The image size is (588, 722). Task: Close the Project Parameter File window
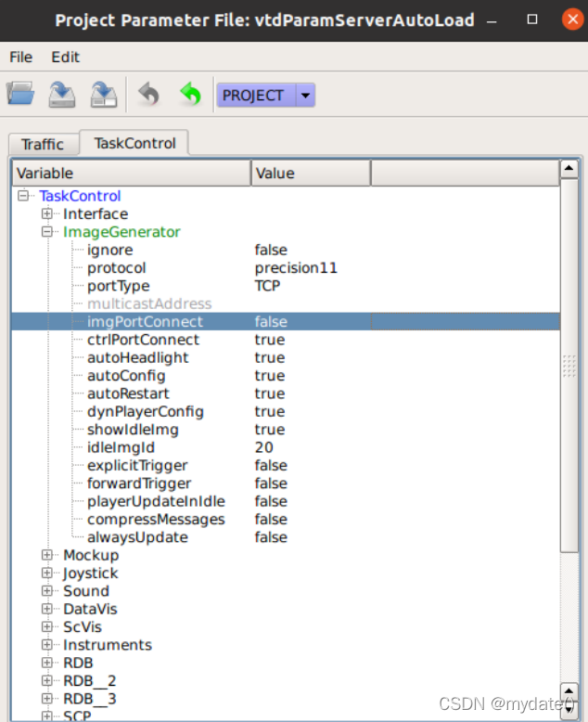coord(573,19)
